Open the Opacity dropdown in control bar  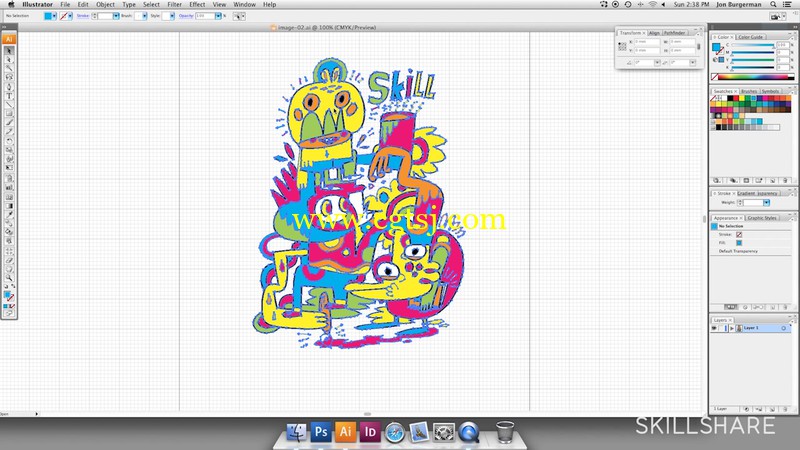(218, 16)
